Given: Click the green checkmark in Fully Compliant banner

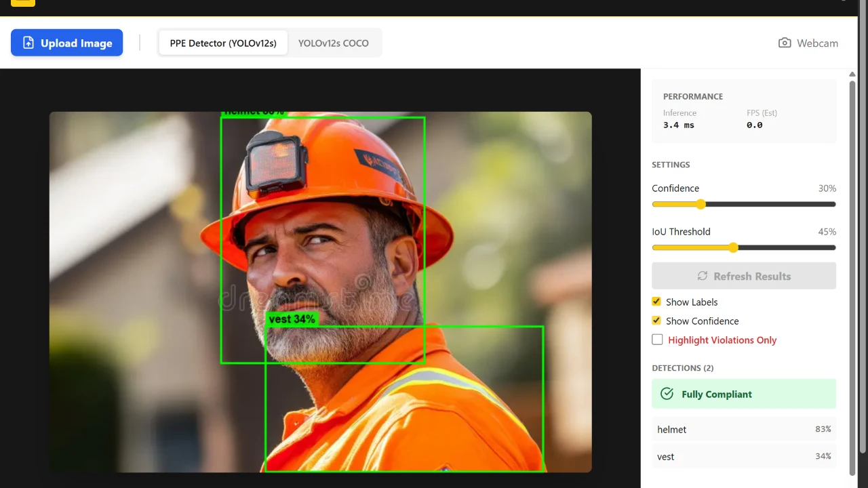Looking at the screenshot, I should coord(666,393).
